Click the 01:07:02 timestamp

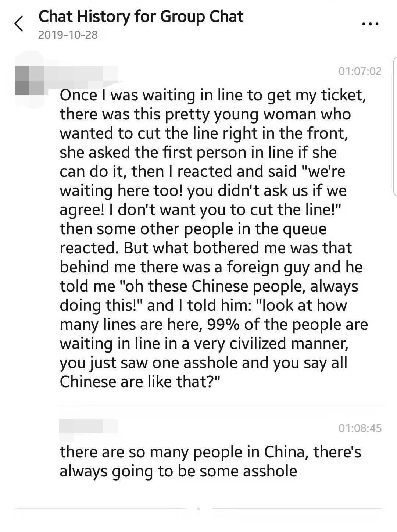[360, 71]
